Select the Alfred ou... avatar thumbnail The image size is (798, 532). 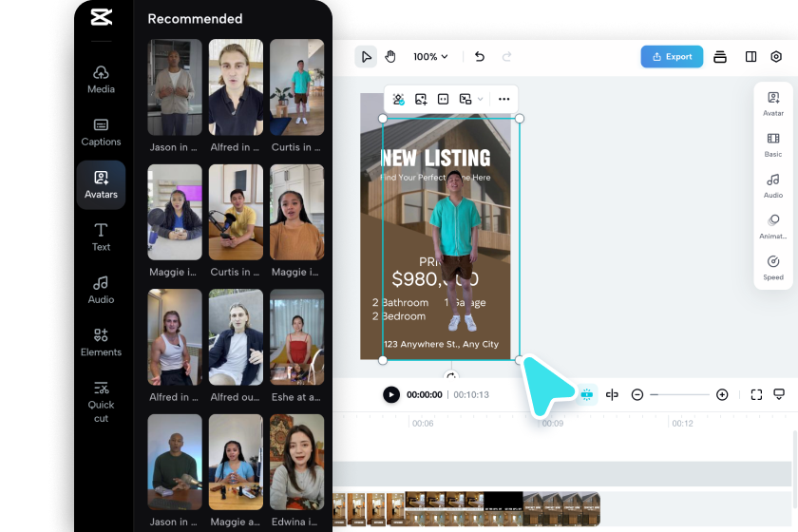[236, 337]
